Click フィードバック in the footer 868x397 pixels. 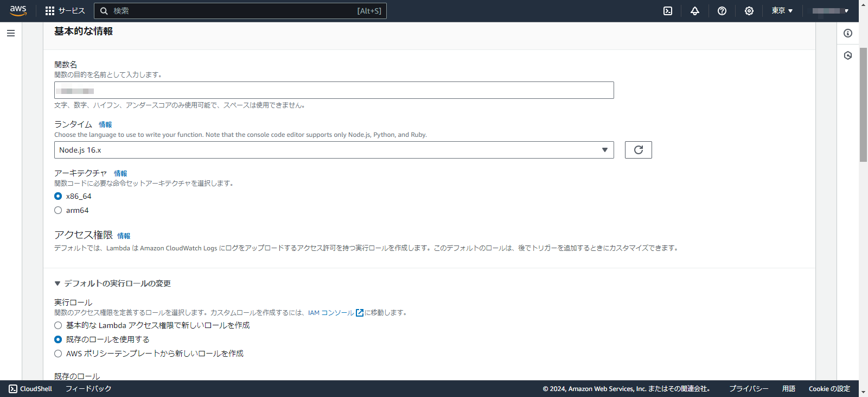pos(88,389)
